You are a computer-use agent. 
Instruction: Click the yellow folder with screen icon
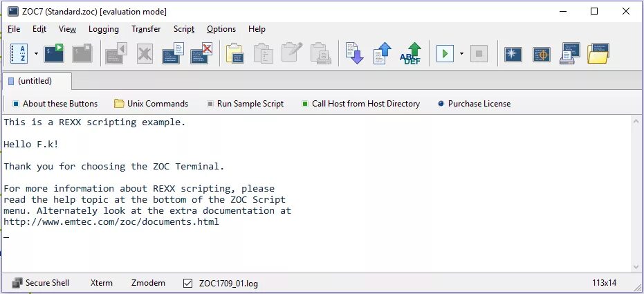tap(598, 53)
